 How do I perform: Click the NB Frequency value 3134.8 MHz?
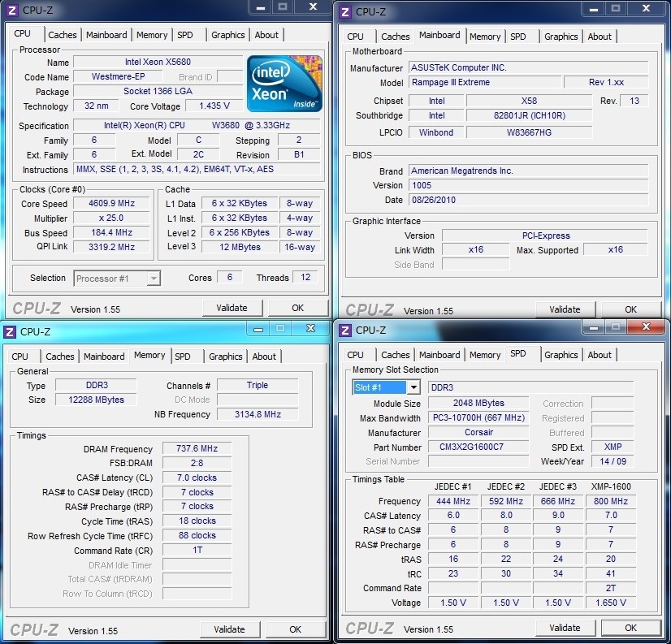pos(258,414)
